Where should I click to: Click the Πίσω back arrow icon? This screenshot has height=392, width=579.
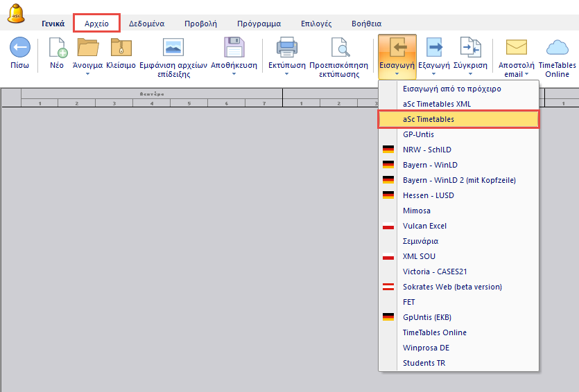pos(20,48)
